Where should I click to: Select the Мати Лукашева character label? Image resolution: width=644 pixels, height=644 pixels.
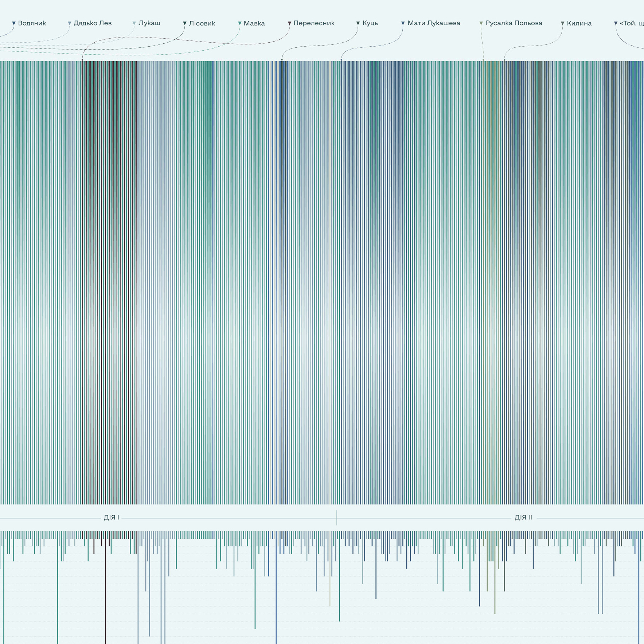[x=434, y=23]
